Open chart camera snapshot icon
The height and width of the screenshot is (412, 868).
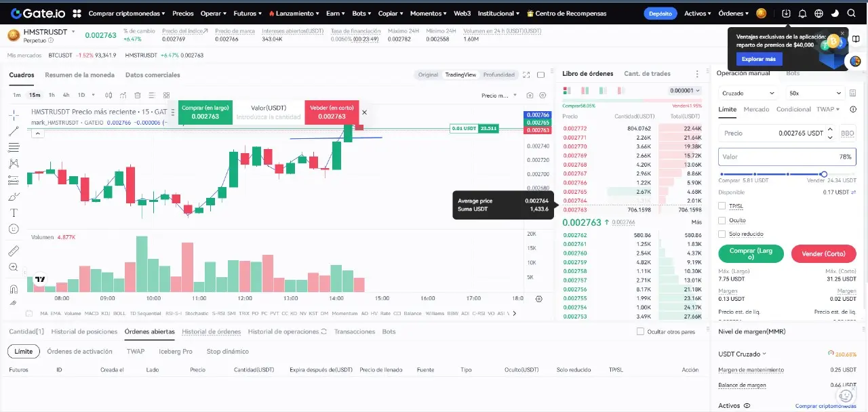530,96
